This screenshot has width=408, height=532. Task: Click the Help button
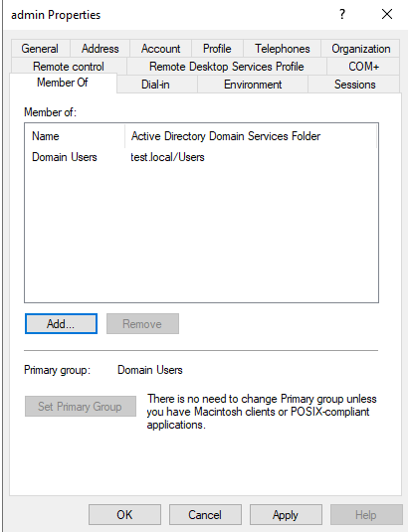coord(366,515)
